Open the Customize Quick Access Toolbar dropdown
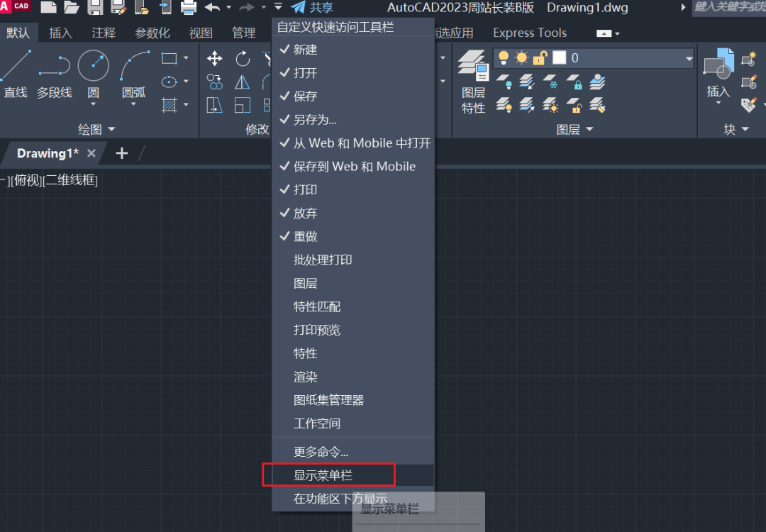This screenshot has height=532, width=766. coord(278,7)
